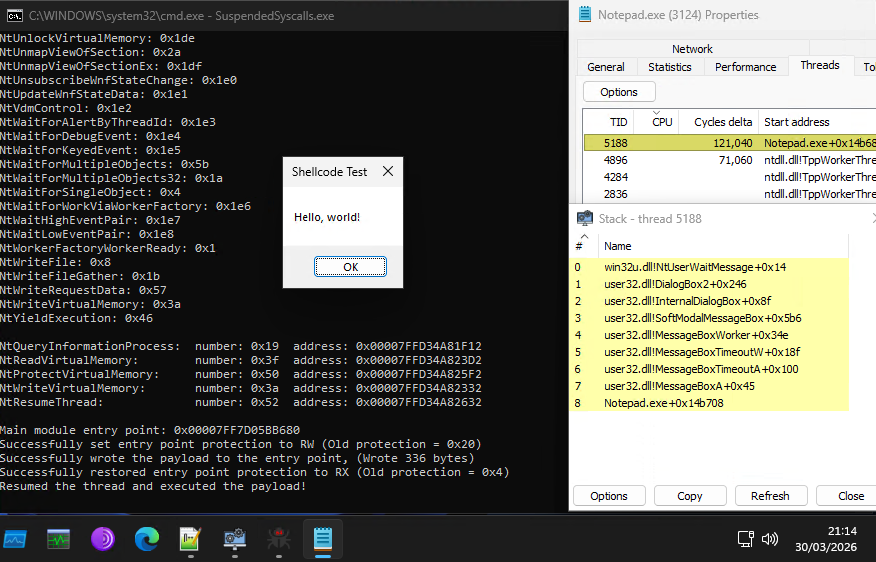Click the Copy button in the Stack window
This screenshot has height=562, width=876.
[690, 496]
